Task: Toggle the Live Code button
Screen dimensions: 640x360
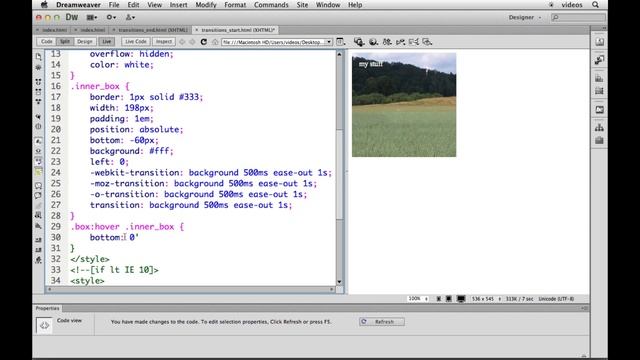Action: click(x=136, y=42)
